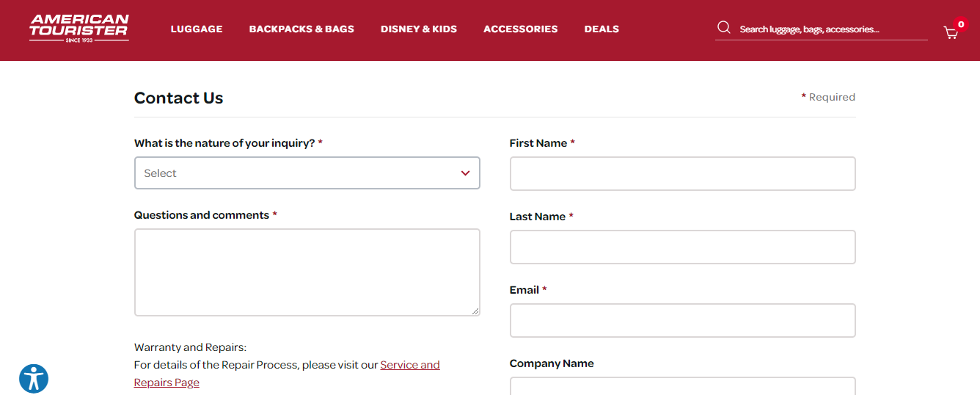Click the American Tourister logo
The width and height of the screenshot is (980, 395).
point(79,28)
